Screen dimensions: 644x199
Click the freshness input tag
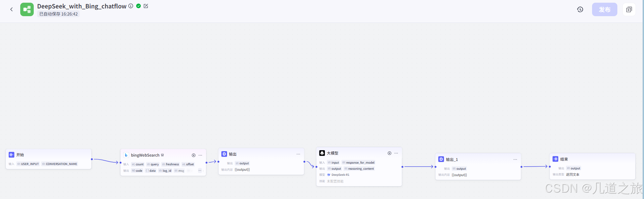coord(170,164)
